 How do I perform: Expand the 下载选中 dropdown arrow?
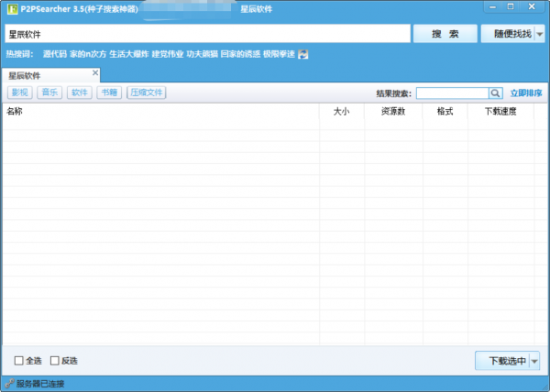tap(534, 361)
